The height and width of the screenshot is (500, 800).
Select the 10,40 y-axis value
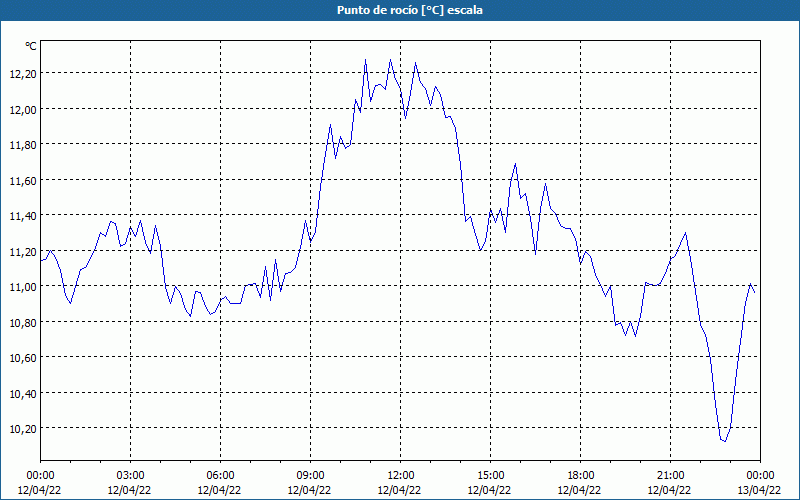point(23,393)
